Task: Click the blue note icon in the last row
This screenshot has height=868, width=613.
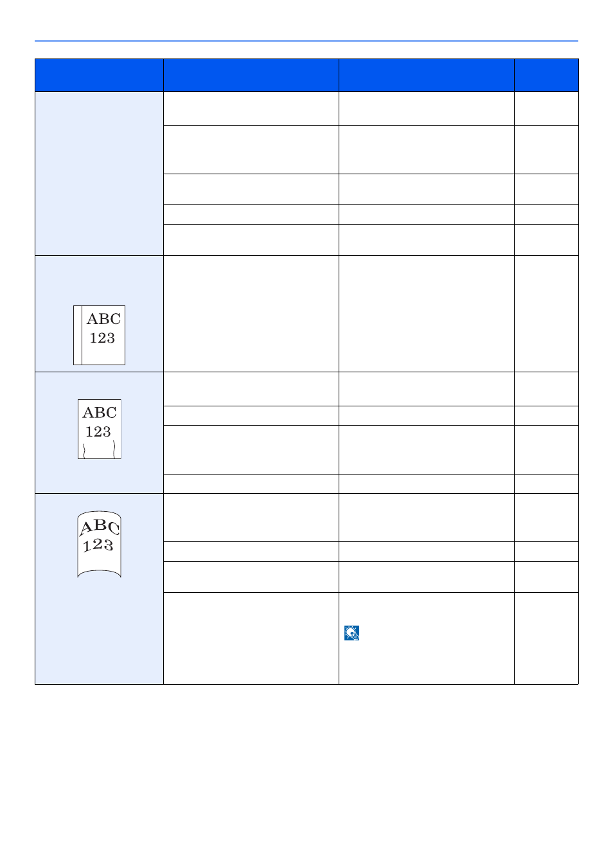Action: 351,633
